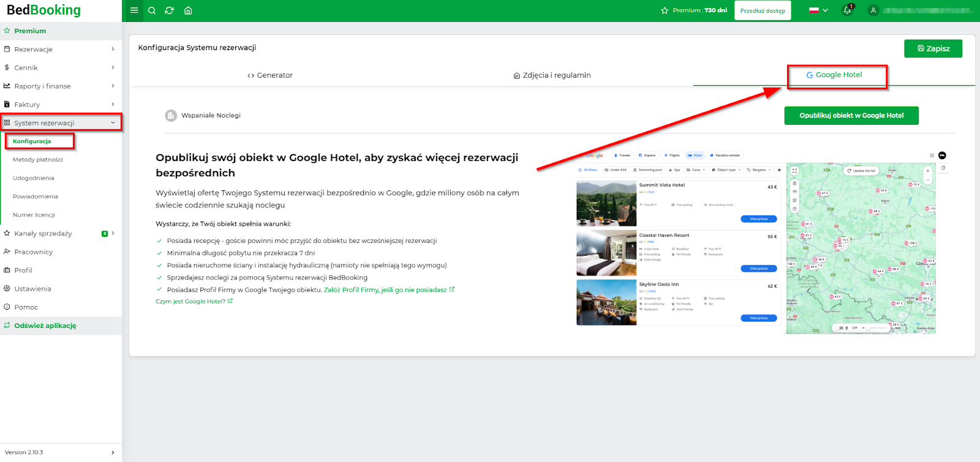Open Numer licencji submenu item
The height and width of the screenshot is (462, 980).
pos(34,215)
